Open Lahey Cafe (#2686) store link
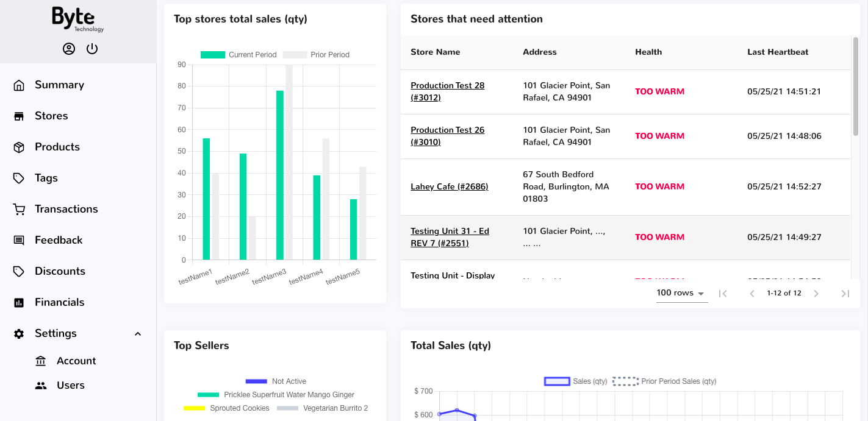This screenshot has width=868, height=421. pyautogui.click(x=450, y=186)
